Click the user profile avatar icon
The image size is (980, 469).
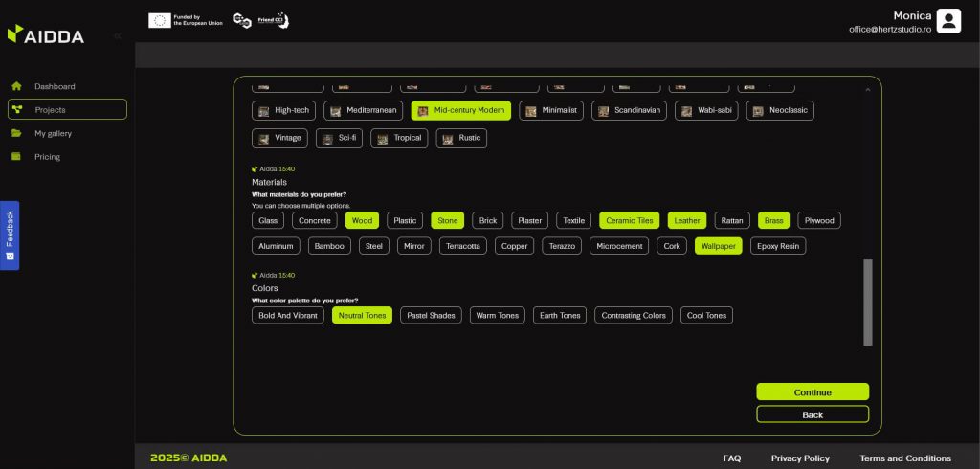click(x=948, y=21)
